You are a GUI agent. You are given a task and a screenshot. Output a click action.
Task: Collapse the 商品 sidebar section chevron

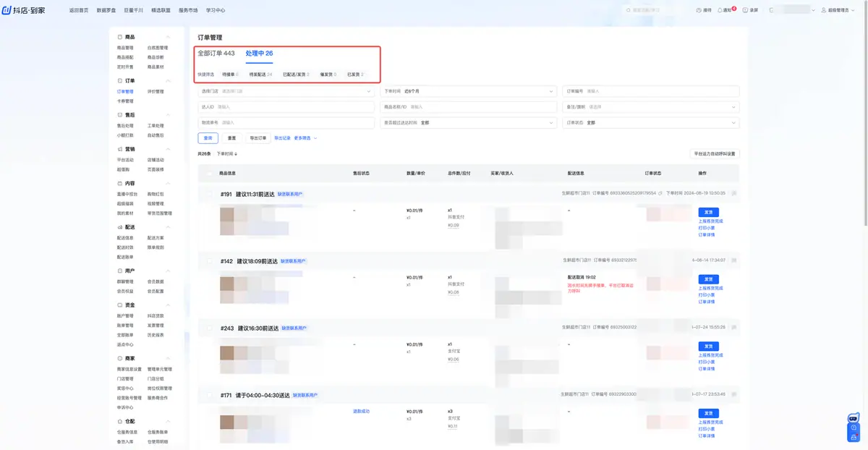pos(169,37)
